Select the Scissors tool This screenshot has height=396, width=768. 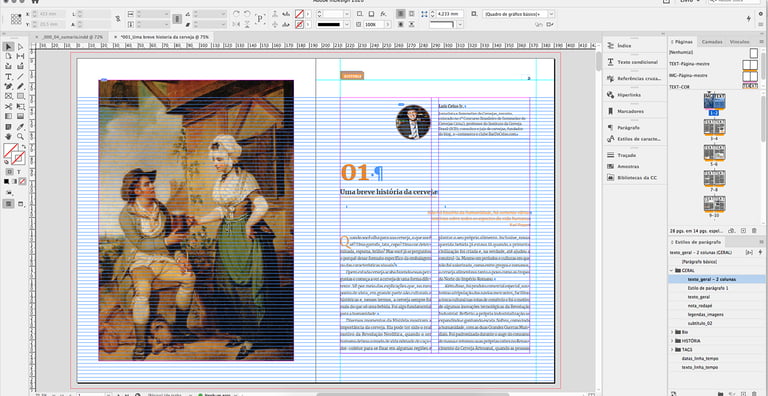tap(8, 106)
